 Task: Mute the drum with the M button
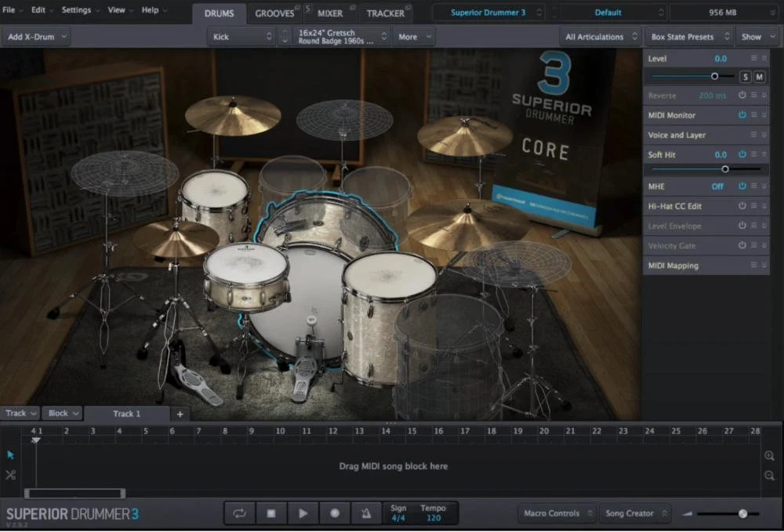point(760,77)
